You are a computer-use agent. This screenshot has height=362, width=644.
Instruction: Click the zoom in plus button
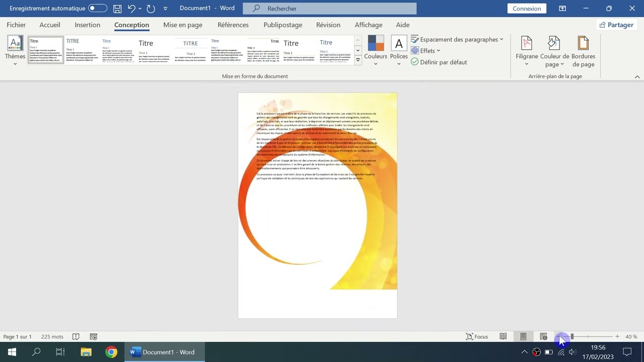click(x=617, y=336)
